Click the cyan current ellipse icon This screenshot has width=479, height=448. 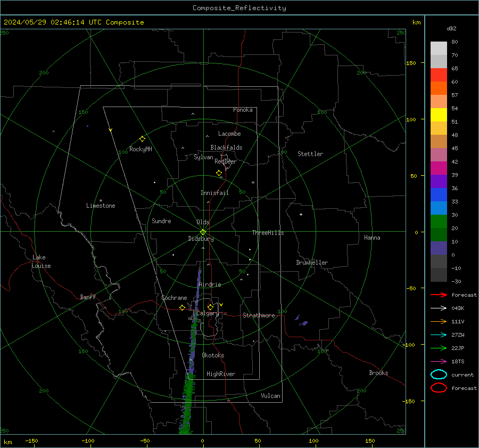point(439,374)
